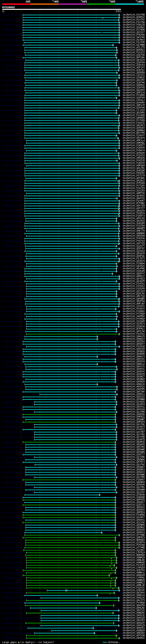The width and height of the screenshot is (146, 644).
Task: Select the UniRef100_P07089 label
Action: [134, 120]
